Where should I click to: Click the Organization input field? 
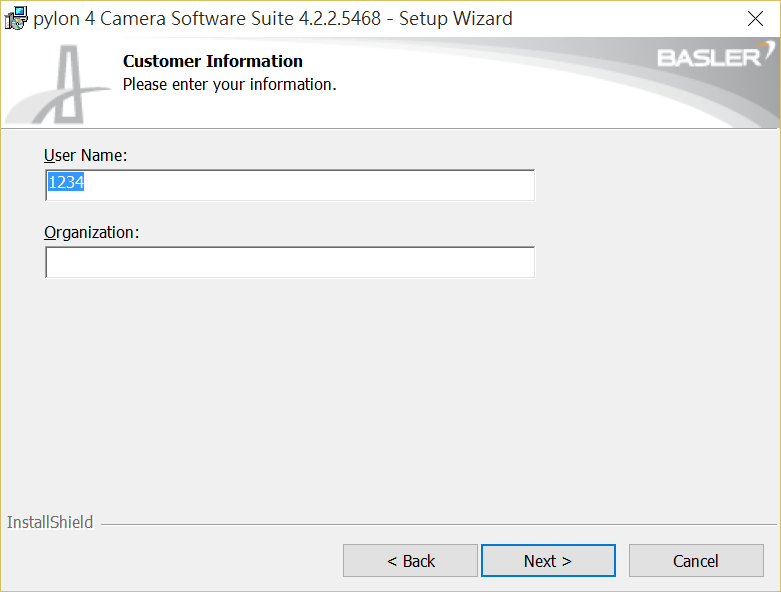pyautogui.click(x=290, y=262)
